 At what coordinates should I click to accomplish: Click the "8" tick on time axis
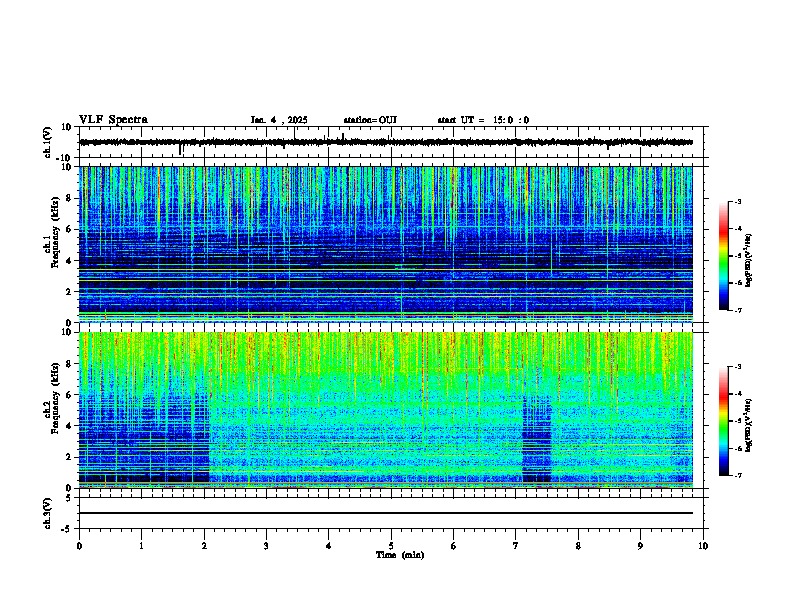point(578,546)
